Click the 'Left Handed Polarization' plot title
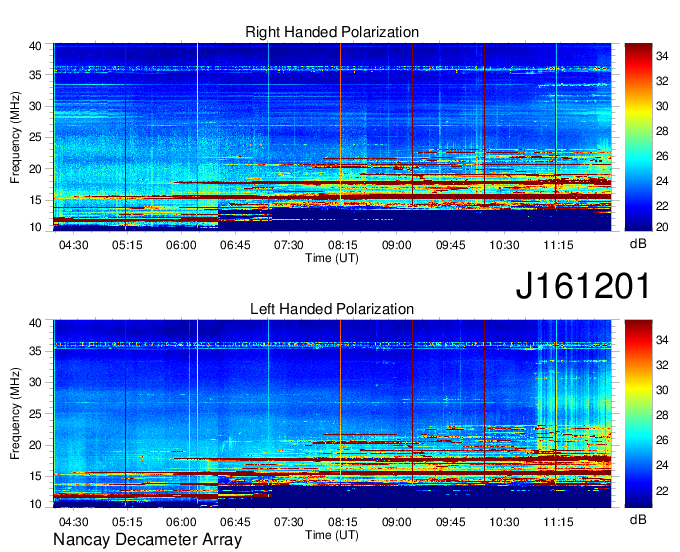Image resolution: width=680 pixels, height=552 pixels. click(332, 309)
